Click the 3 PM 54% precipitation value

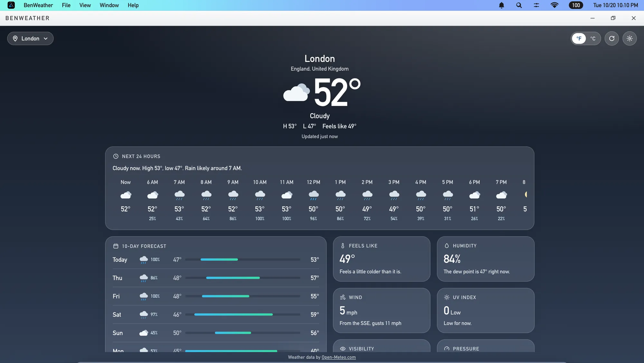pyautogui.click(x=394, y=219)
